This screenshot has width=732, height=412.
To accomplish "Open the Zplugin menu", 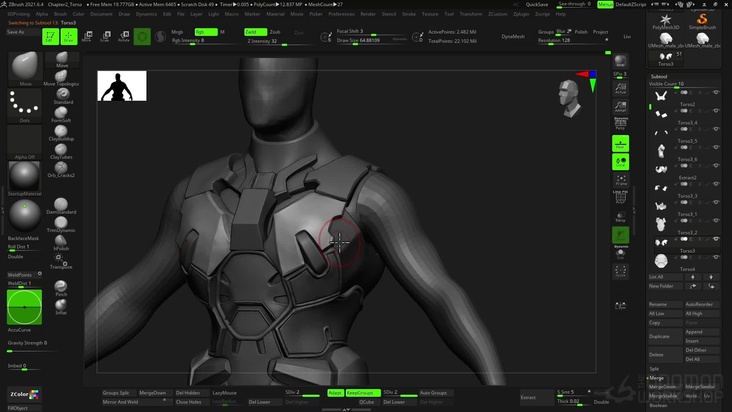I will 521,14.
